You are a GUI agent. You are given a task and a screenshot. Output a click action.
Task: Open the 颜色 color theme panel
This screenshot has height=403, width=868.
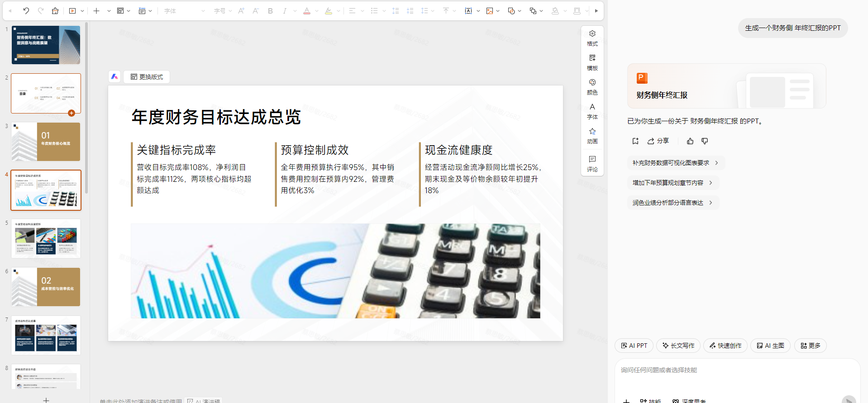click(x=592, y=87)
